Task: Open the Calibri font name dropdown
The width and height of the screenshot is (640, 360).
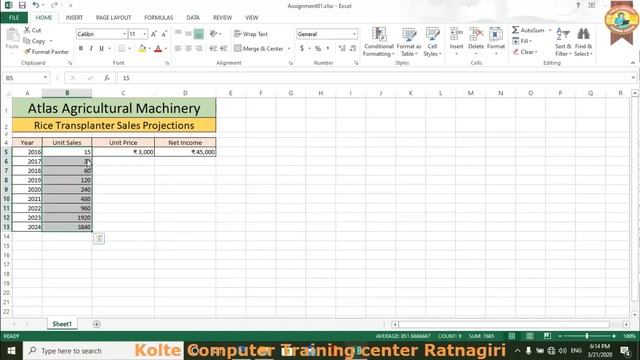Action: 124,34
